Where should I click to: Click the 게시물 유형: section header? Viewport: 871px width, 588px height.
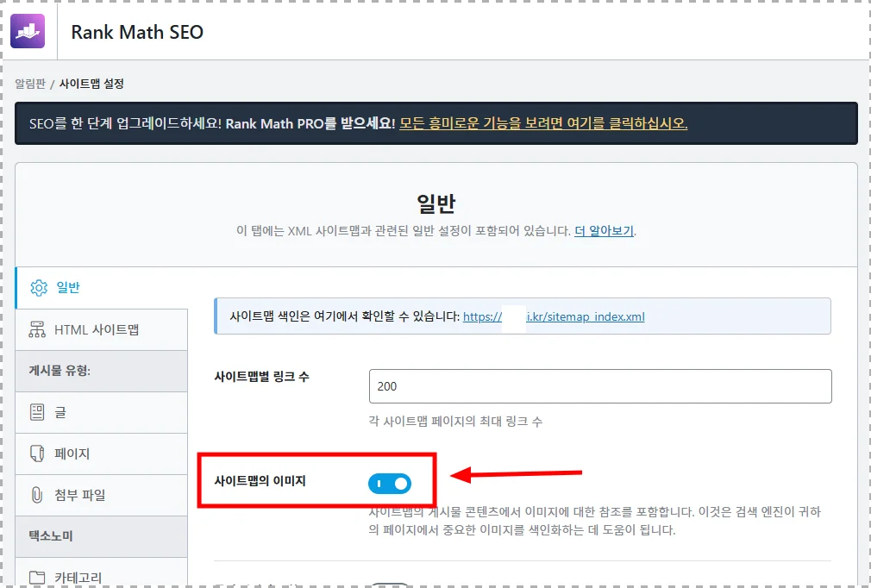coord(102,371)
